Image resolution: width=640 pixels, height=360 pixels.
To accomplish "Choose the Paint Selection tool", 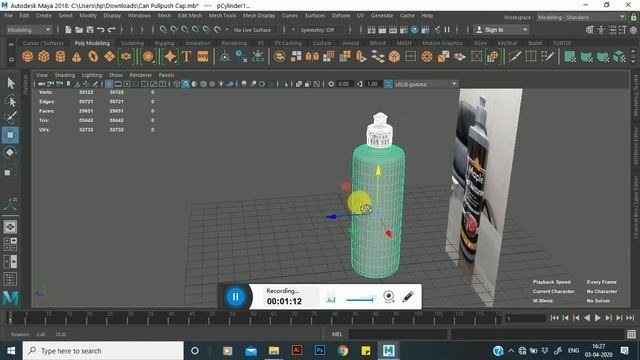I will click(11, 118).
